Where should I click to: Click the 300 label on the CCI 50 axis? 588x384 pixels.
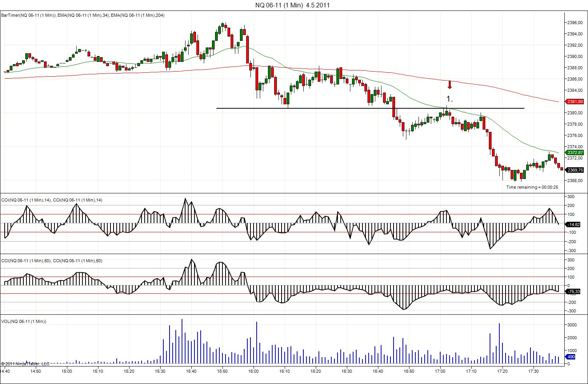click(572, 260)
